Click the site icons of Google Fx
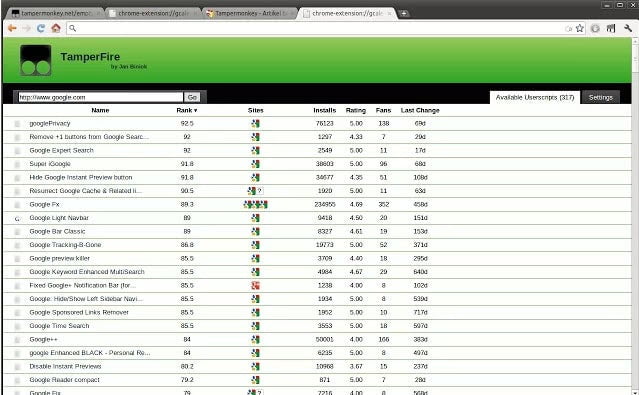This screenshot has height=395, width=639. click(256, 204)
